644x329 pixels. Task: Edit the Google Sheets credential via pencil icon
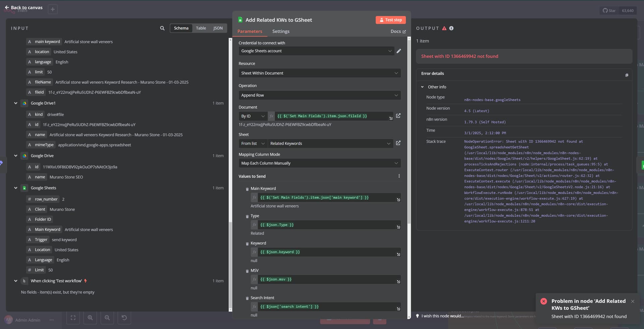(399, 51)
